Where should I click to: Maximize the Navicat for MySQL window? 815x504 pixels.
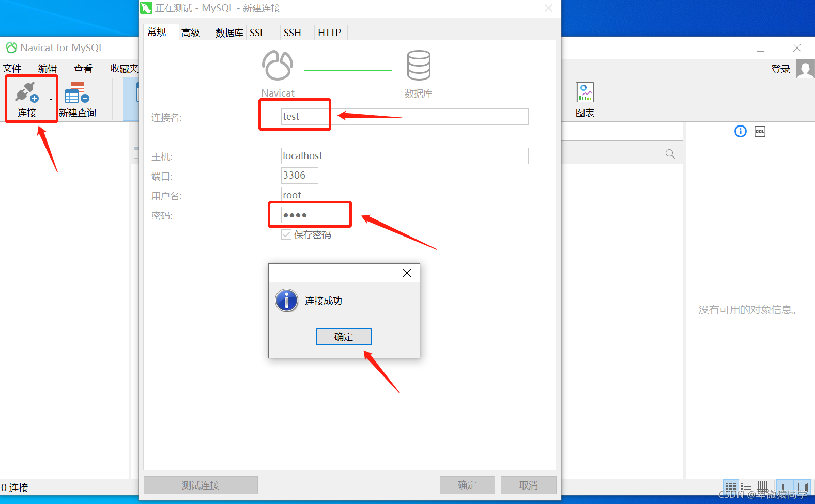(x=760, y=48)
